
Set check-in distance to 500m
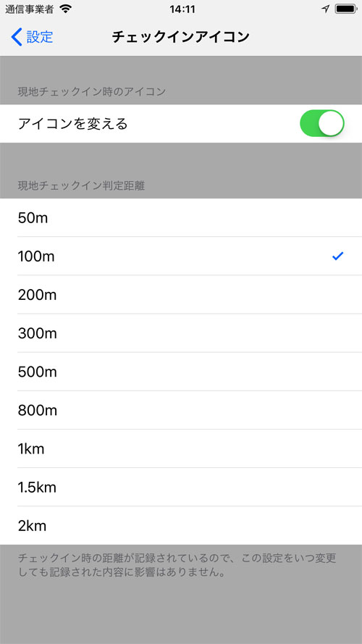[x=181, y=372]
